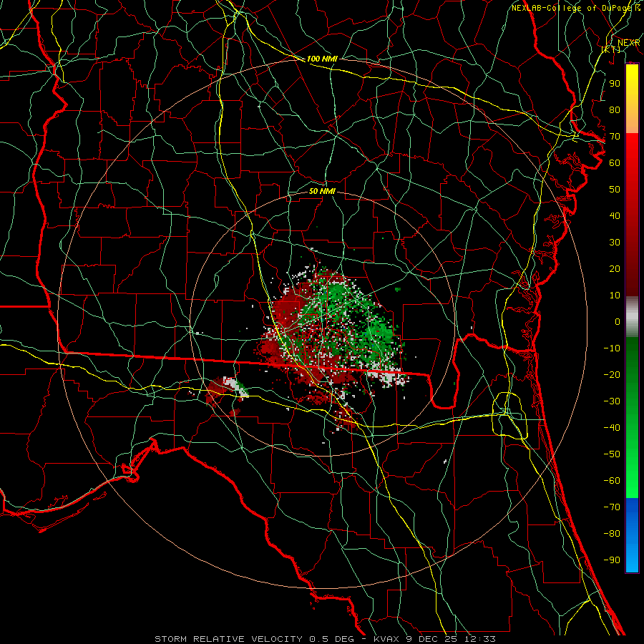This screenshot has width=644, height=644.
Task: Select the 30 label on velocity scale
Action: click(x=615, y=243)
